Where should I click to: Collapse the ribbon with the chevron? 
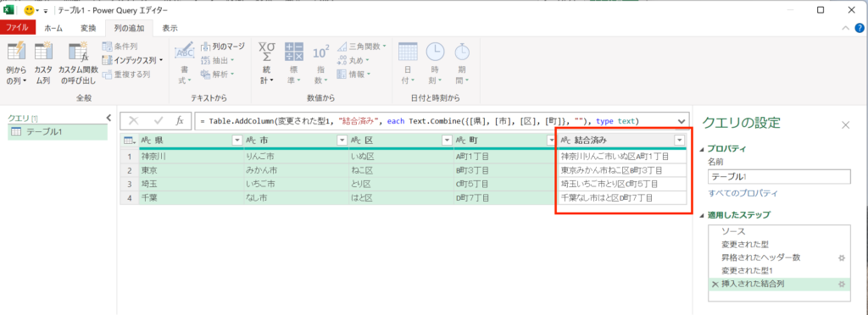(845, 28)
